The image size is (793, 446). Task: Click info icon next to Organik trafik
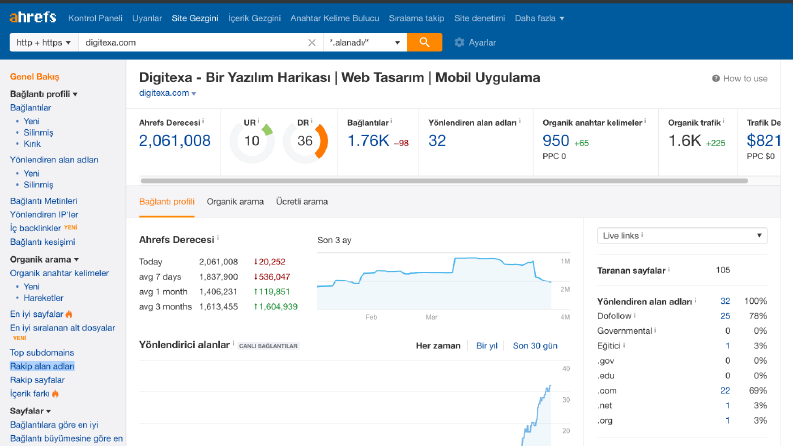[723, 121]
